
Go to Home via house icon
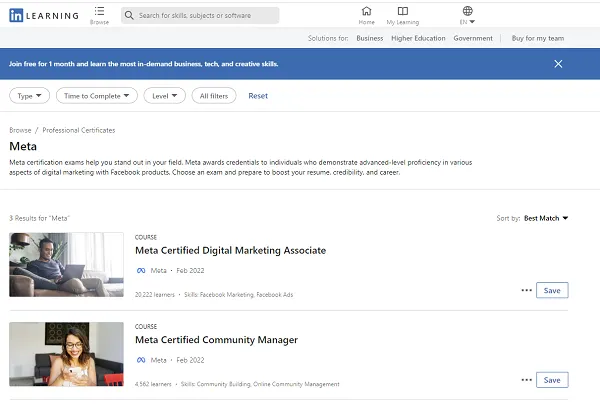click(367, 11)
